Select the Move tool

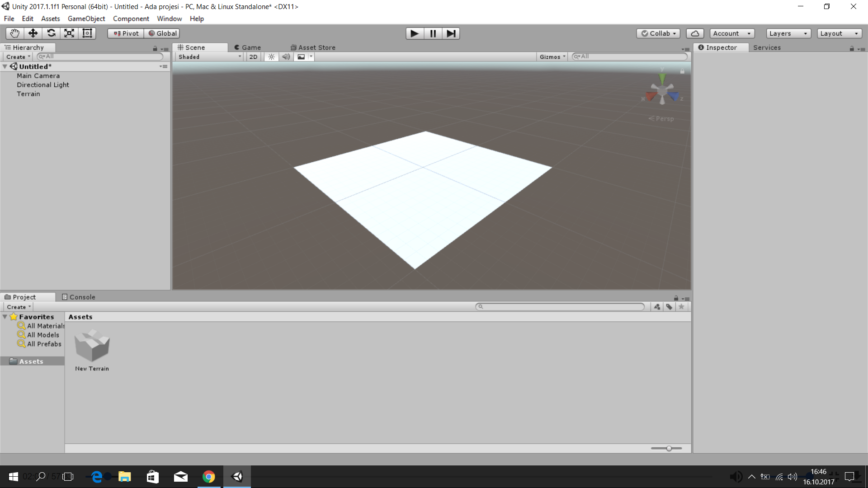click(33, 33)
